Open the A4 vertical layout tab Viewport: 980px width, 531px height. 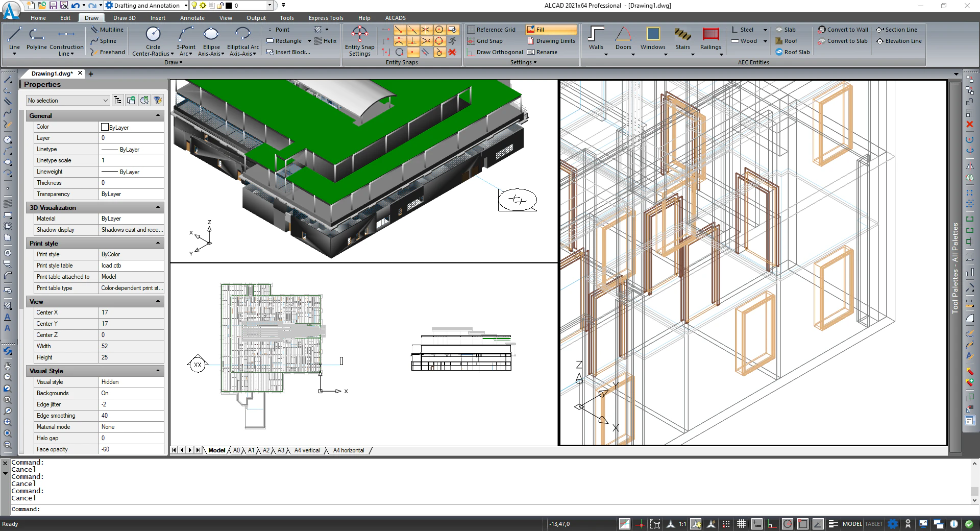(307, 450)
